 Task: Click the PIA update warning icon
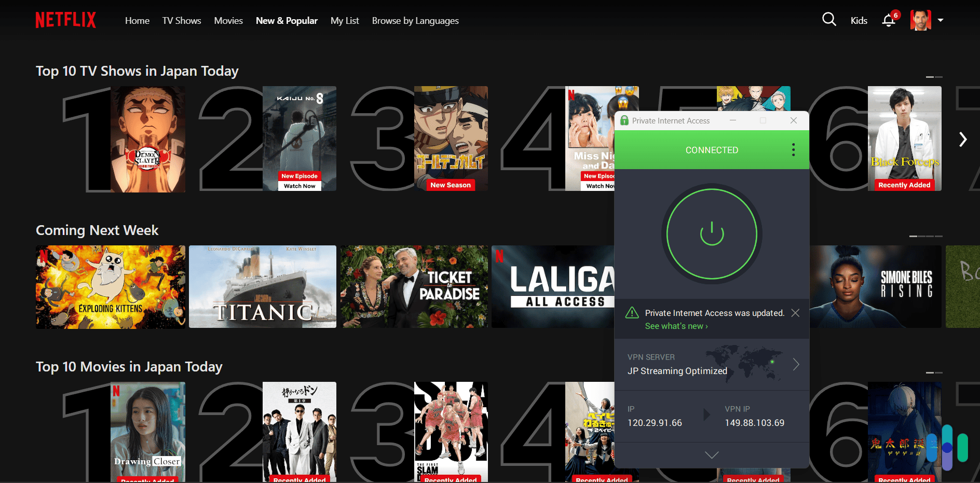(x=632, y=313)
